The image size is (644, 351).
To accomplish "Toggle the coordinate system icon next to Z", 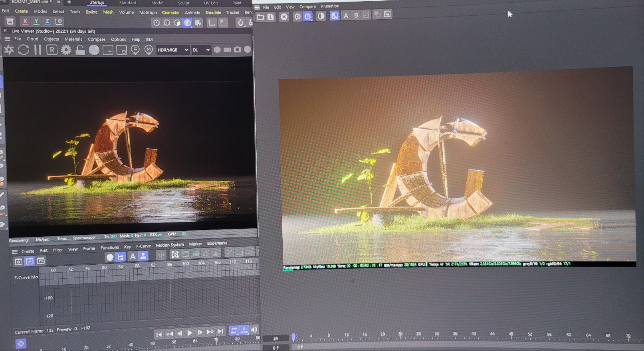I will pos(59,21).
